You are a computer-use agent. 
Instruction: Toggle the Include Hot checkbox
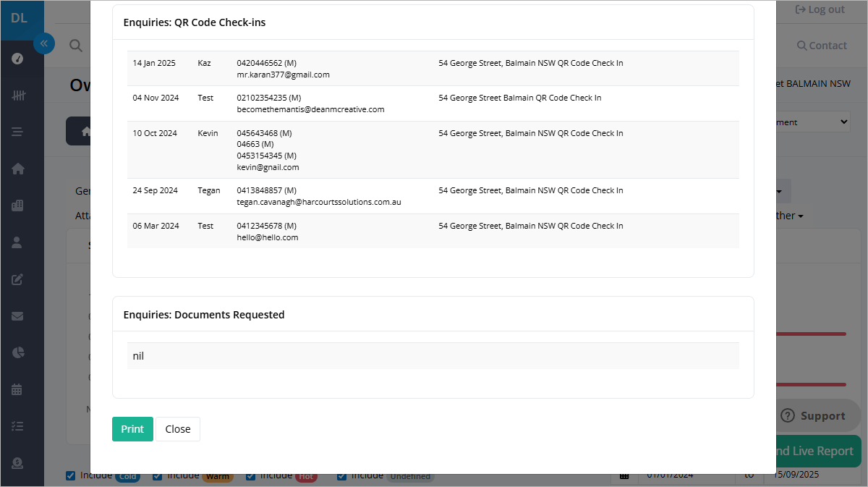[250, 475]
